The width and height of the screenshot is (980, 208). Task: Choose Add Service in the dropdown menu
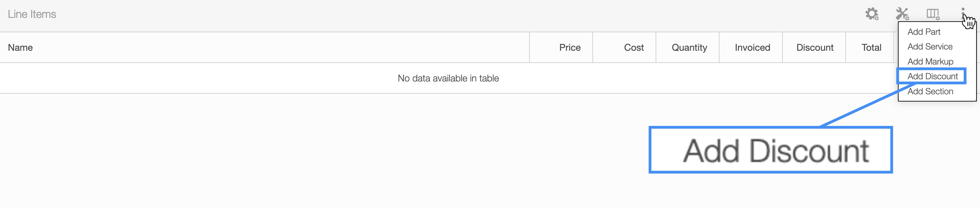pos(930,47)
